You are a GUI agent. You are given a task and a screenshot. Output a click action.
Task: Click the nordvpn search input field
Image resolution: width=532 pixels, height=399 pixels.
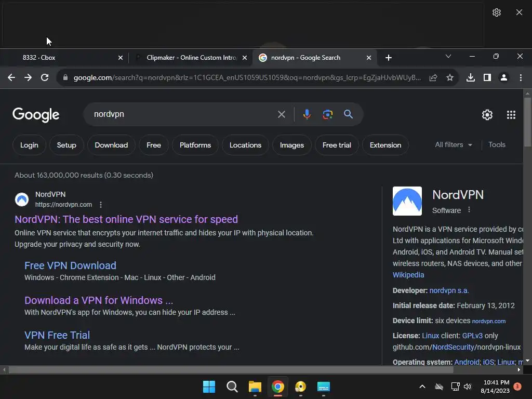(183, 114)
